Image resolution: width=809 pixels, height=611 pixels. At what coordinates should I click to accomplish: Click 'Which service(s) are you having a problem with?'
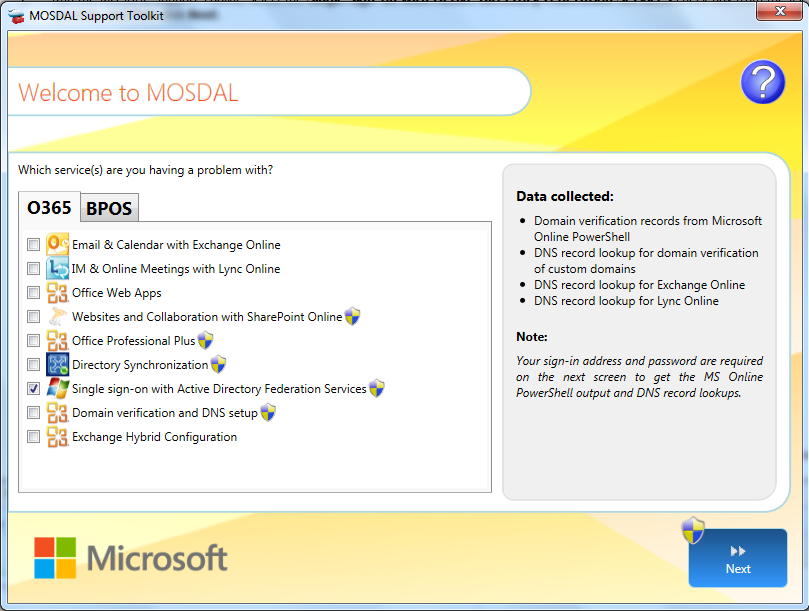pos(145,170)
